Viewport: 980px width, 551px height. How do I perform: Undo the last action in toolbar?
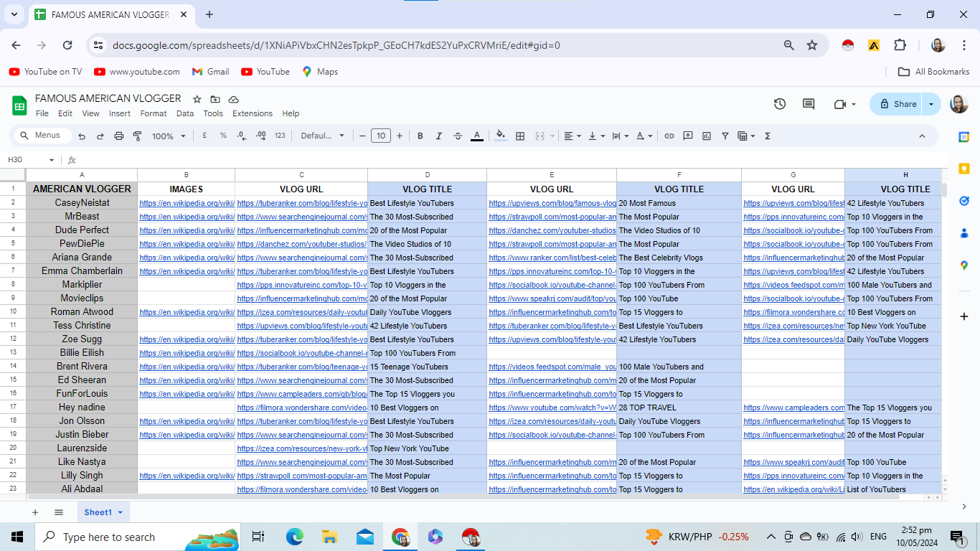coord(82,136)
